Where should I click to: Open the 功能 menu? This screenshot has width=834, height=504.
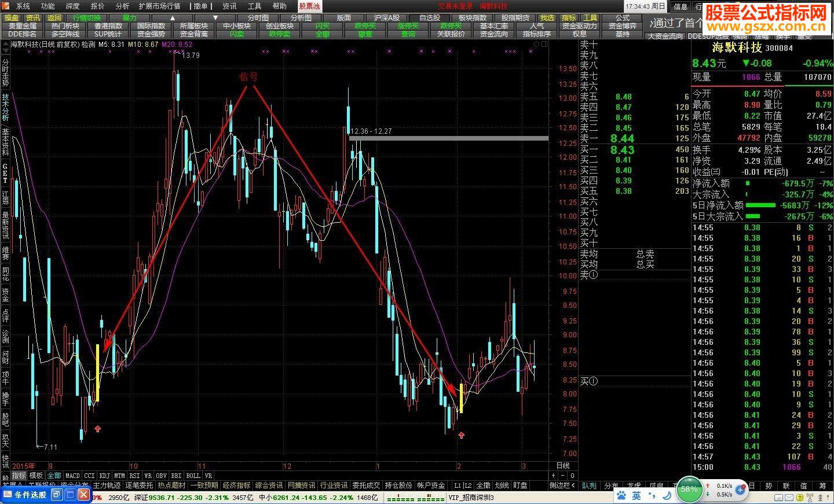tap(47, 6)
